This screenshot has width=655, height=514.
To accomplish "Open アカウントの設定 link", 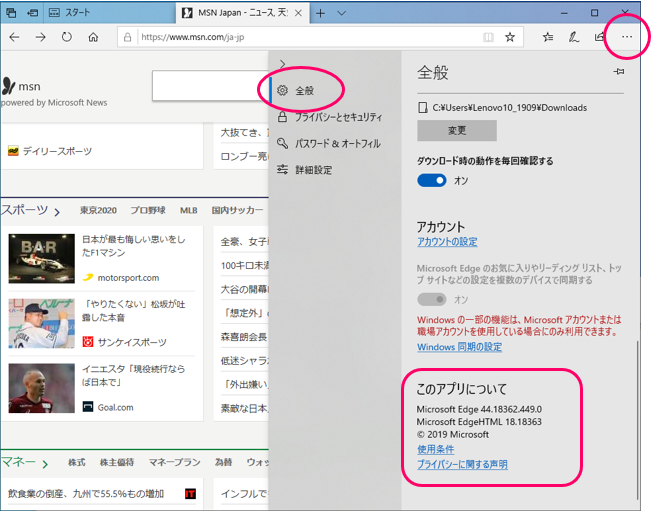I will 447,242.
